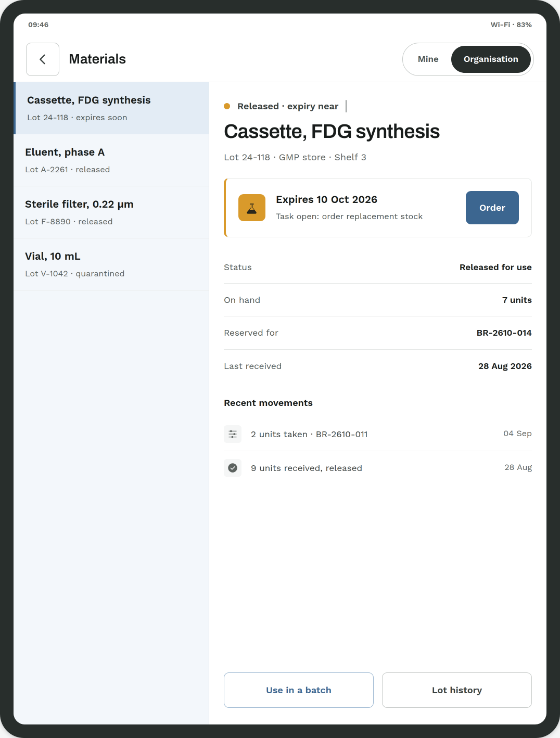Click the checkmark icon beside 9 units received
Viewport: 560px width, 738px height.
(233, 468)
